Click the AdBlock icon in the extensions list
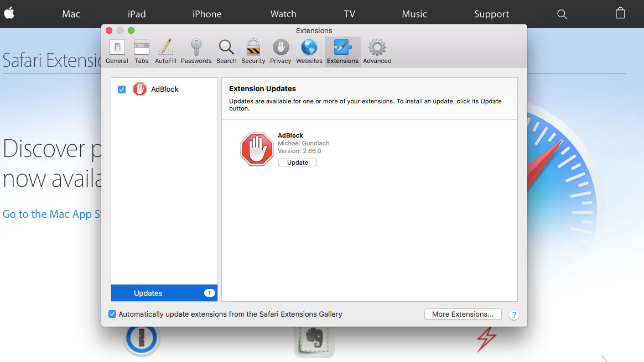Screen dimensions: 644x362 (139, 89)
